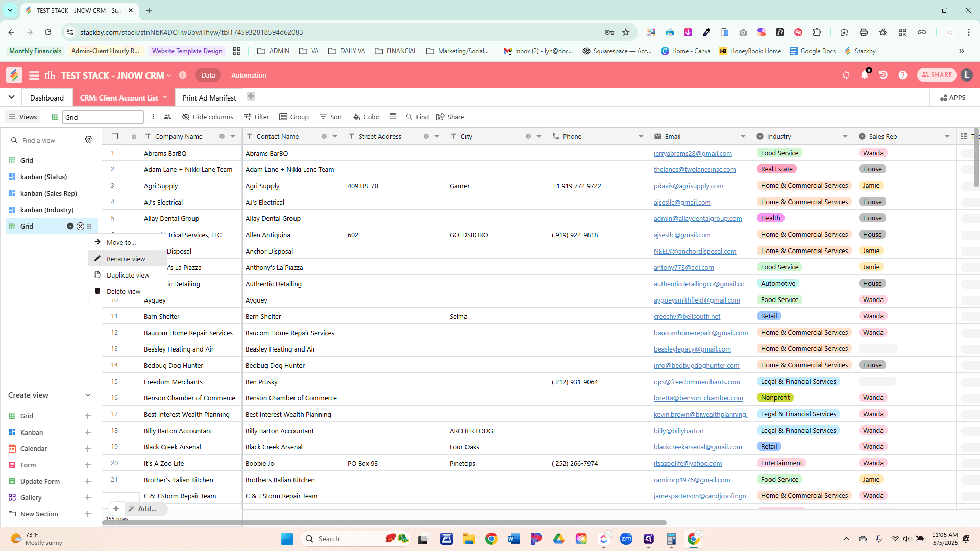Switch to Print Ad Manifest tab
This screenshot has height=551, width=980.
[x=209, y=97]
